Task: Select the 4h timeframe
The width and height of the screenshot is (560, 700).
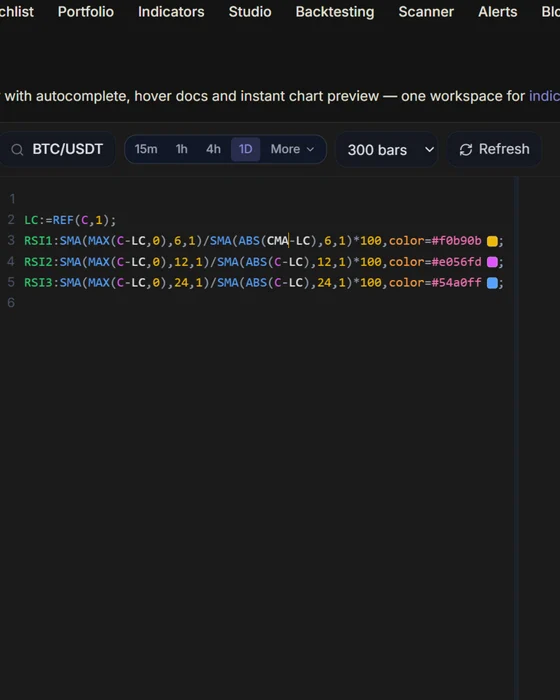Action: click(213, 149)
